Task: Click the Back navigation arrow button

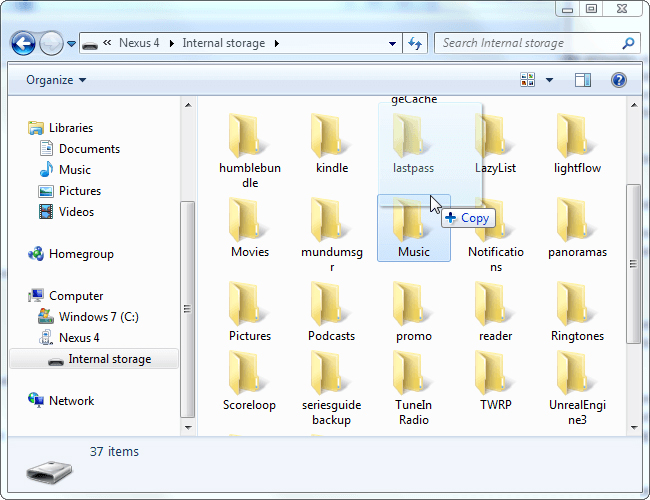Action: [x=23, y=43]
